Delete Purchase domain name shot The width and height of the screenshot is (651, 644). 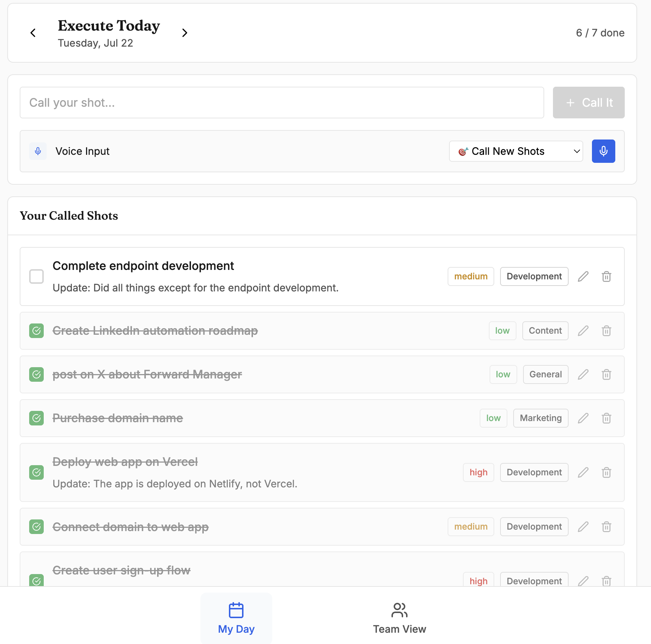coord(607,418)
